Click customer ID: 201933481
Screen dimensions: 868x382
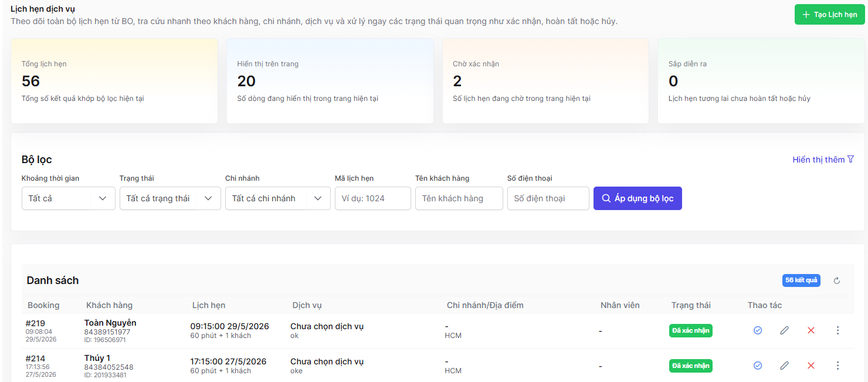105,375
